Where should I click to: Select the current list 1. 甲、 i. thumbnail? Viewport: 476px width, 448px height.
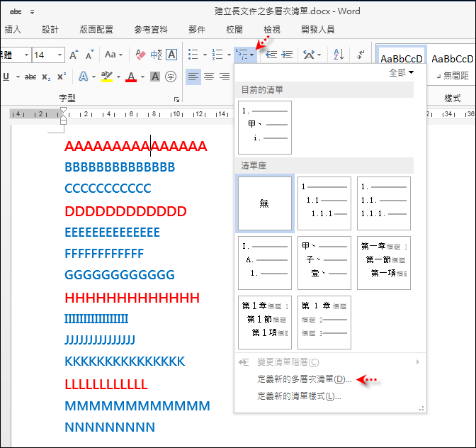pyautogui.click(x=265, y=128)
